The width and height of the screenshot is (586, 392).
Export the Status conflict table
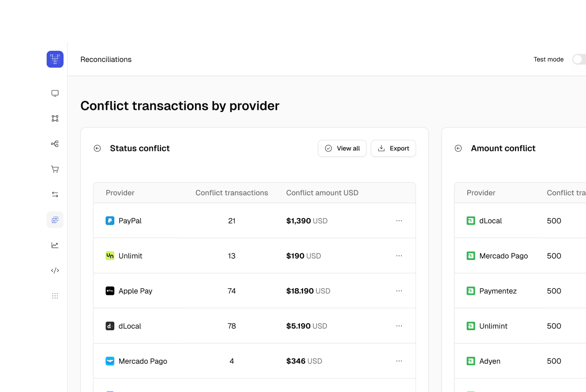(x=394, y=148)
